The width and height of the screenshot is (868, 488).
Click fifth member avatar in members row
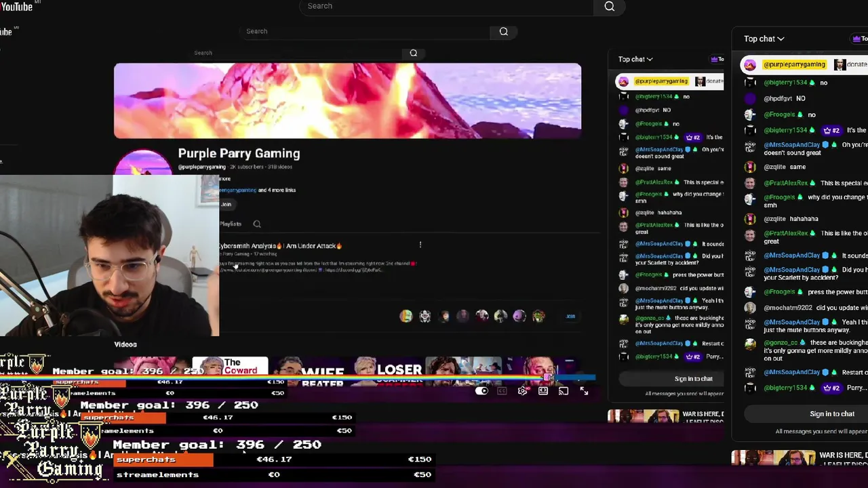[x=481, y=316]
